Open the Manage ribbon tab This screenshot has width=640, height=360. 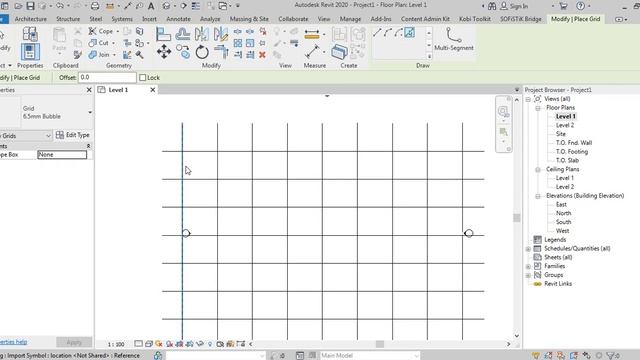tap(350, 19)
